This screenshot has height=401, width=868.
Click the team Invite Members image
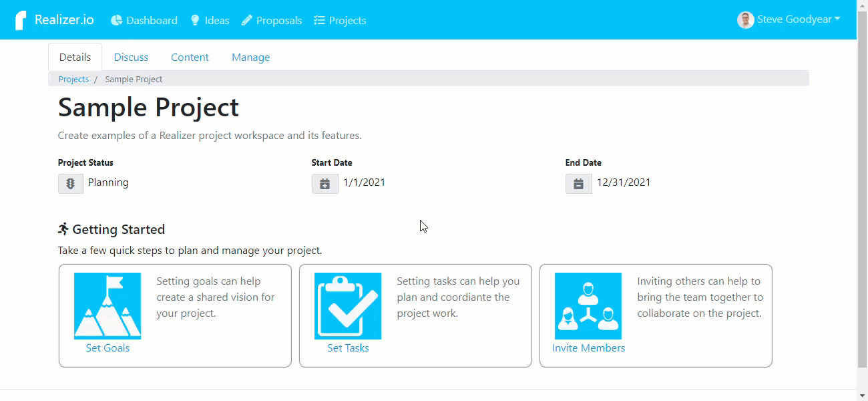[x=588, y=306]
